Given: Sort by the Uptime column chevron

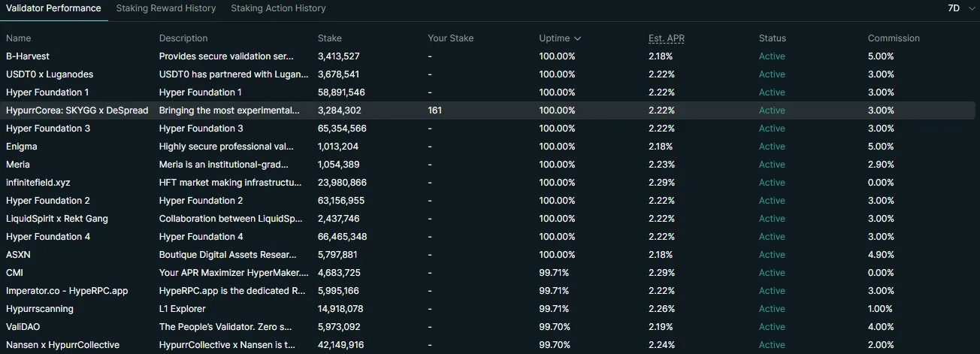Looking at the screenshot, I should tap(577, 38).
